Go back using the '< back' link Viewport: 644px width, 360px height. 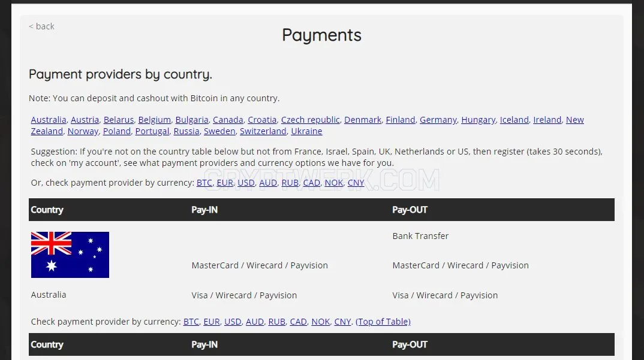coord(41,26)
